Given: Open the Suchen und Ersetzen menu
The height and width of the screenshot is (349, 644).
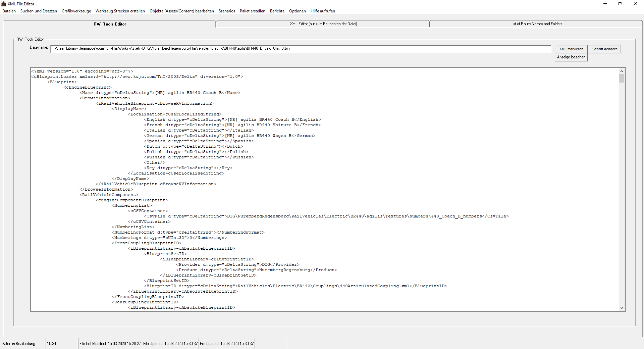Looking at the screenshot, I should 39,11.
